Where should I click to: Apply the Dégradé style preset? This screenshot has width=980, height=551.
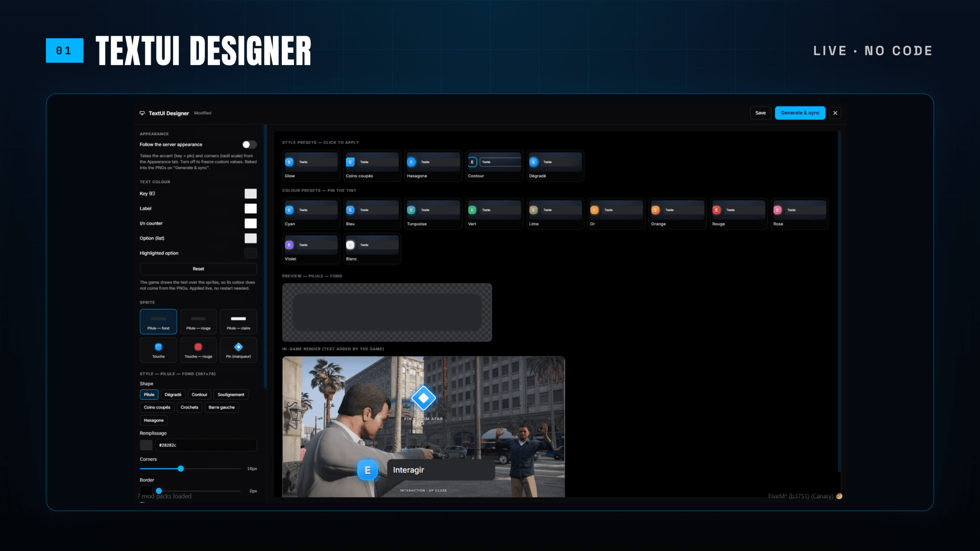point(555,166)
